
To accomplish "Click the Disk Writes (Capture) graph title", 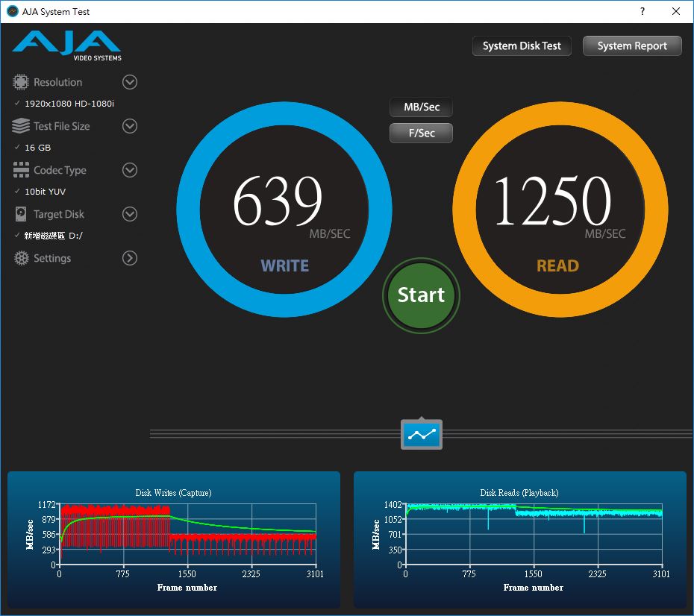I will [173, 493].
